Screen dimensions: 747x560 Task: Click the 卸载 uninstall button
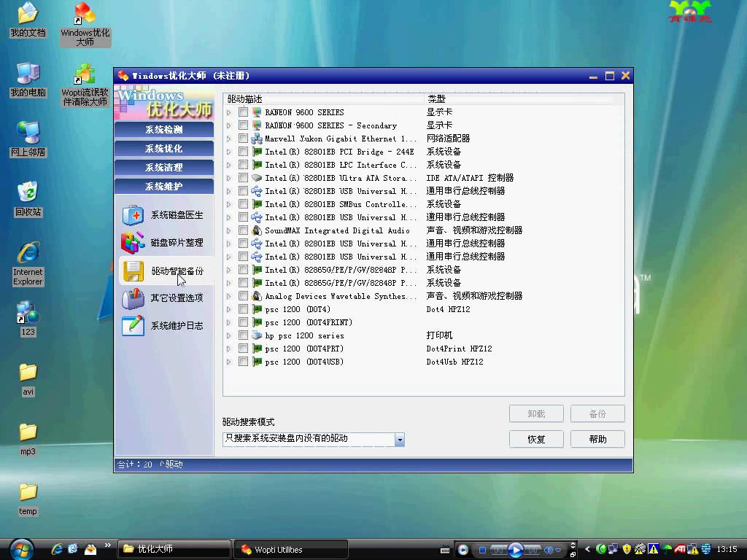pos(536,414)
